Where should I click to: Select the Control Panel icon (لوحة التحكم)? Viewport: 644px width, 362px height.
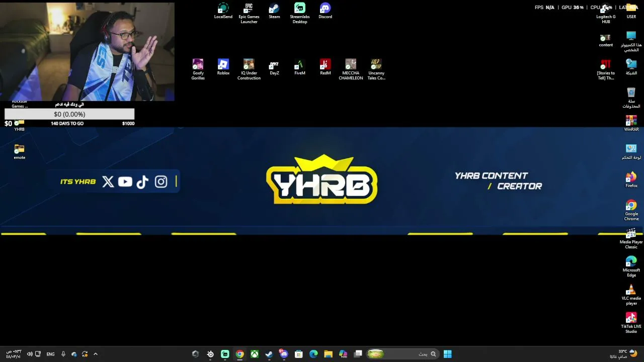(631, 152)
